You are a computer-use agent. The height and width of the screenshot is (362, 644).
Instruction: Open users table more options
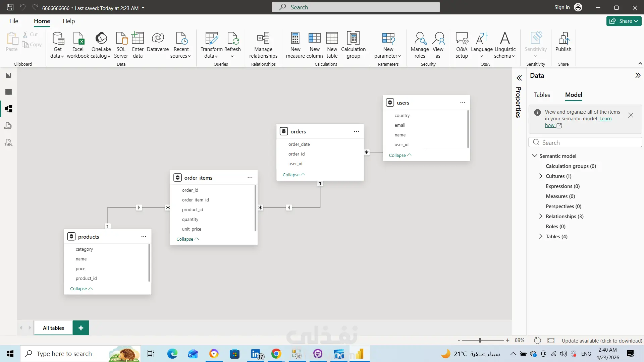[463, 103]
